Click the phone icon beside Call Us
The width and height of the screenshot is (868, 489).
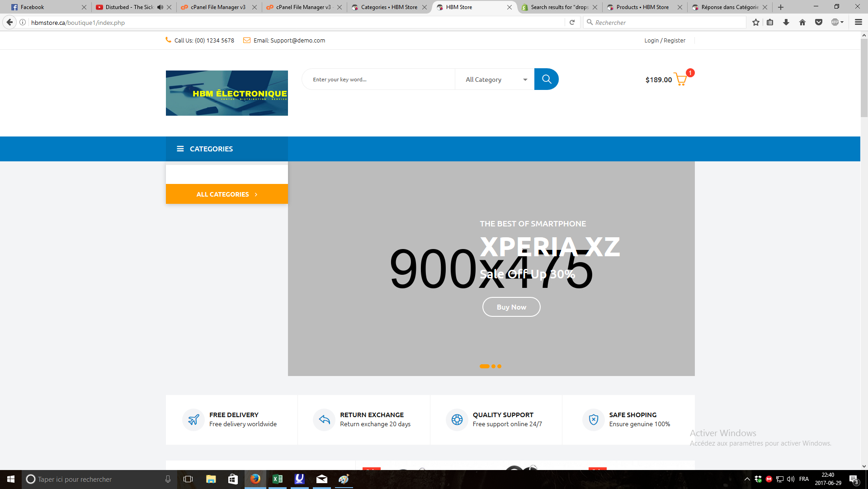pyautogui.click(x=168, y=40)
